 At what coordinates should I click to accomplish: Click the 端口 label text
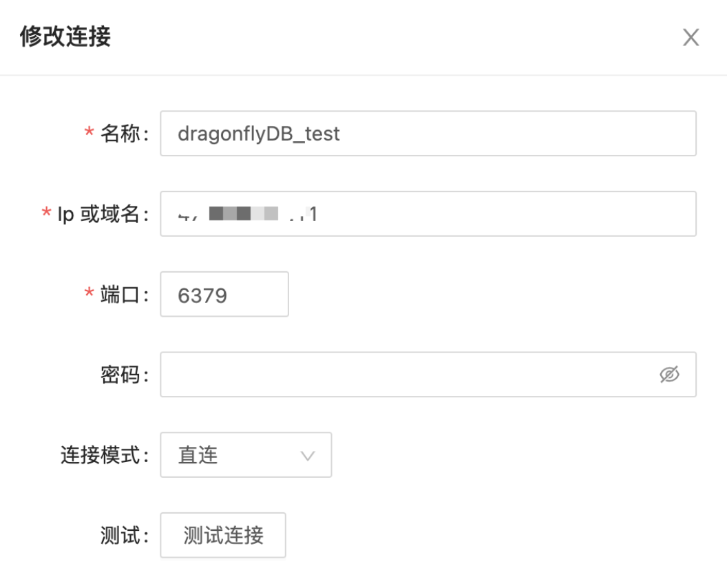point(125,295)
